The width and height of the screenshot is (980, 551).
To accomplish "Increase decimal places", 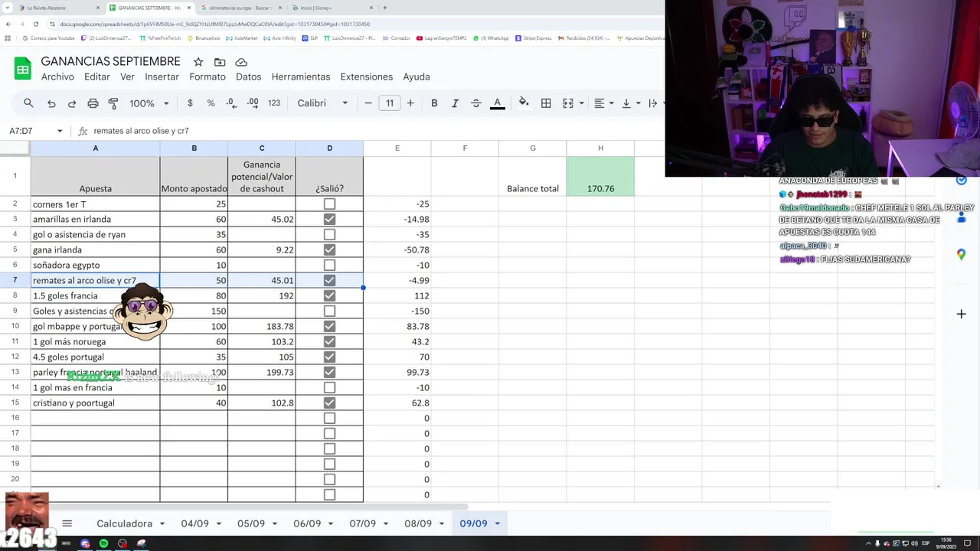I will pyautogui.click(x=253, y=103).
